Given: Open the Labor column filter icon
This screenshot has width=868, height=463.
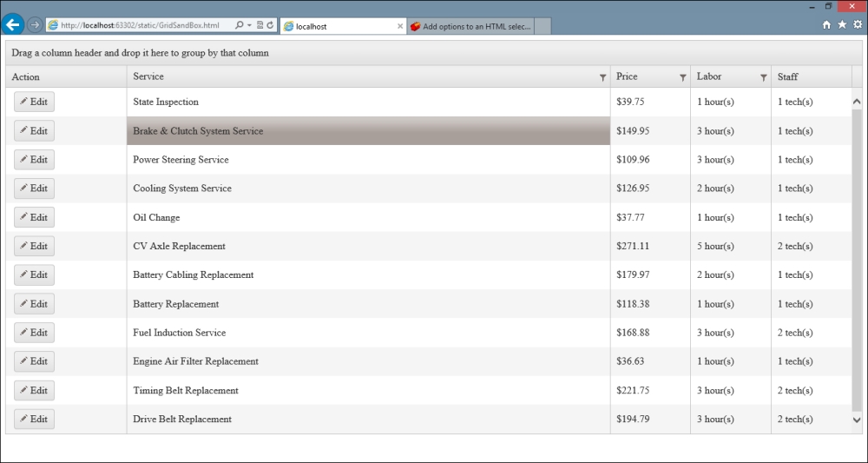Looking at the screenshot, I should coord(763,77).
